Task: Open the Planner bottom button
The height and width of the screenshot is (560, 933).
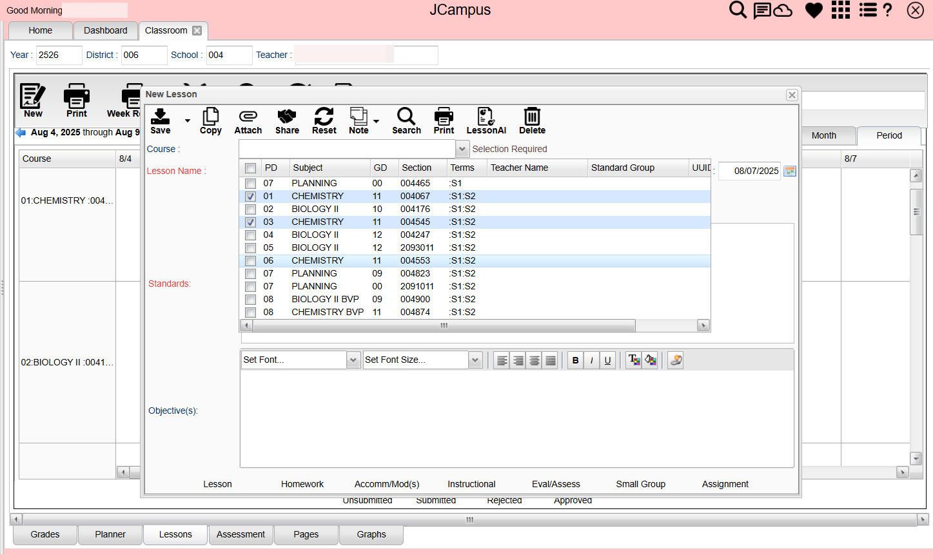Action: [x=110, y=534]
